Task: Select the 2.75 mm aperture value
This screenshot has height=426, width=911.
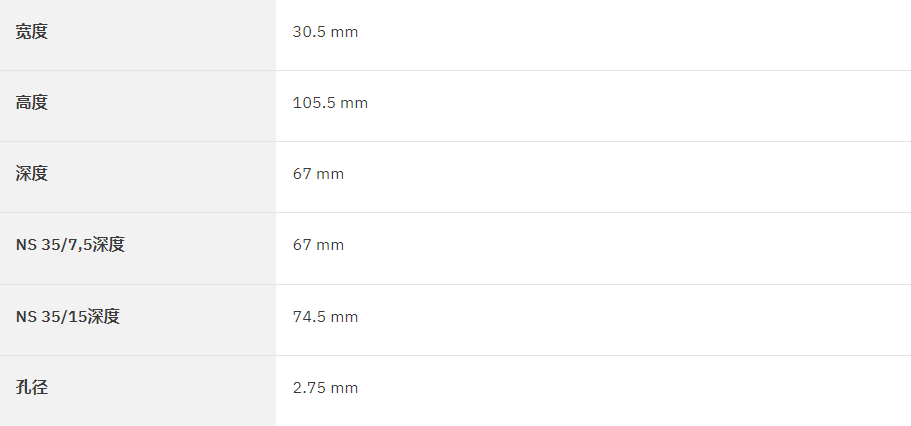Action: click(325, 388)
